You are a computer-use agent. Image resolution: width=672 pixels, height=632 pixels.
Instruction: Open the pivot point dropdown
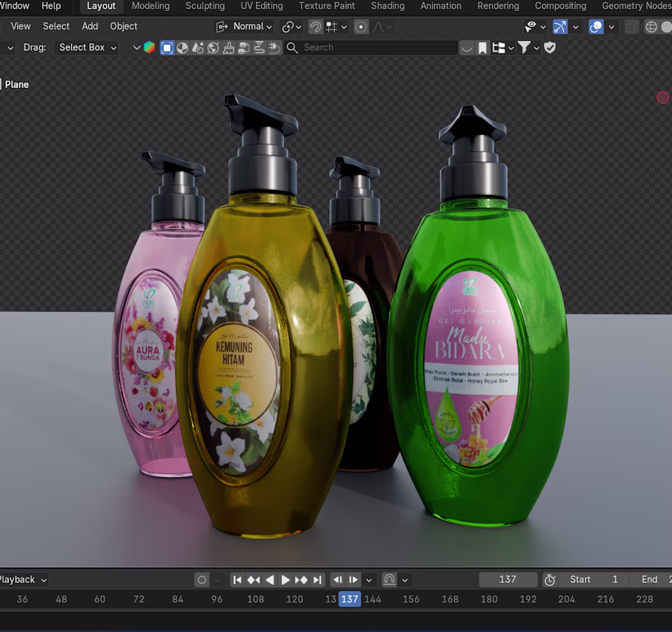[x=291, y=26]
